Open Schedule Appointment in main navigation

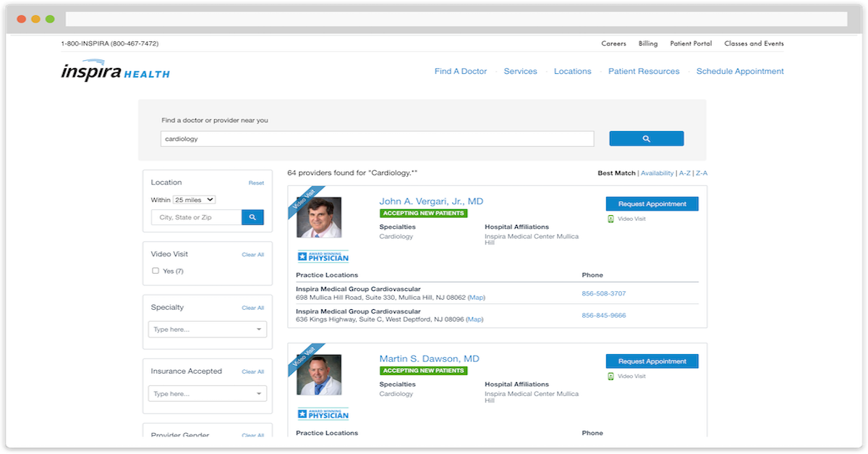tap(740, 72)
